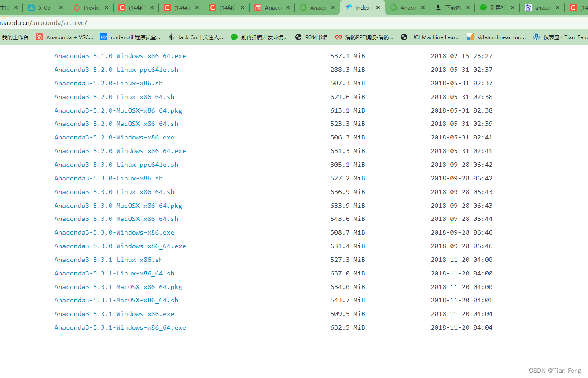
Task: Close the 别再折 WeChat tab
Action: coord(513,7)
